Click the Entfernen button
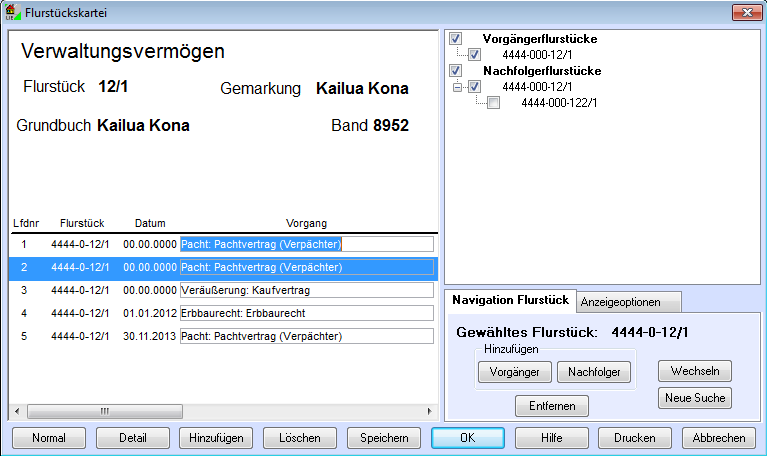Image resolution: width=767 pixels, height=456 pixels. pos(551,405)
